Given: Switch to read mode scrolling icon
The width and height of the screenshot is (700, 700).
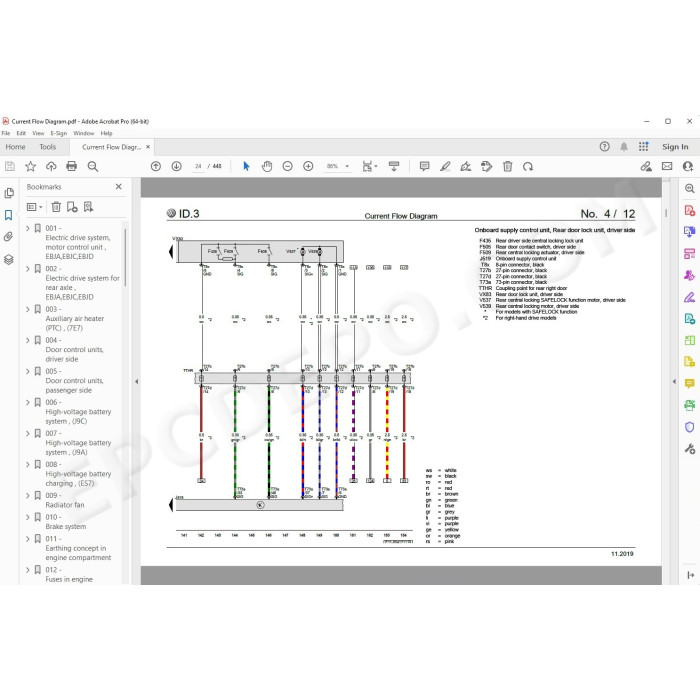Looking at the screenshot, I should pyautogui.click(x=394, y=166).
